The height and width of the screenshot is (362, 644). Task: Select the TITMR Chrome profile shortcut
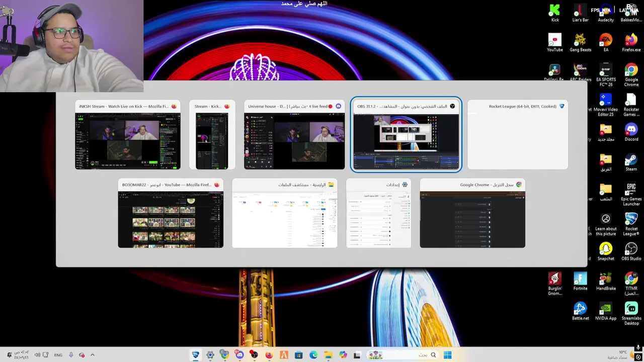(x=631, y=284)
